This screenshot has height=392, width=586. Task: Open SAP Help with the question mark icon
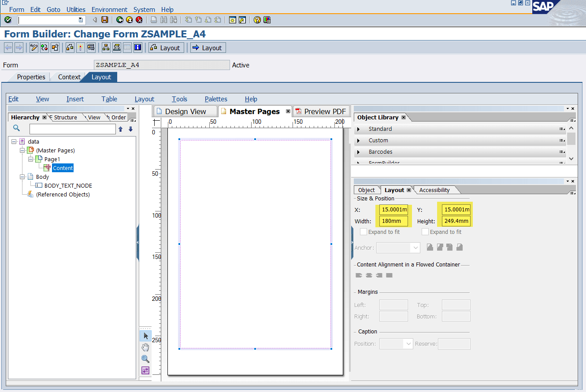[x=257, y=20]
